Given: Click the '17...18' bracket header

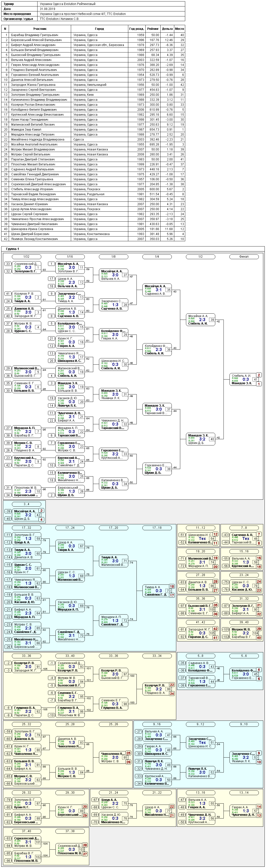Looking at the screenshot, I should coord(157,528).
